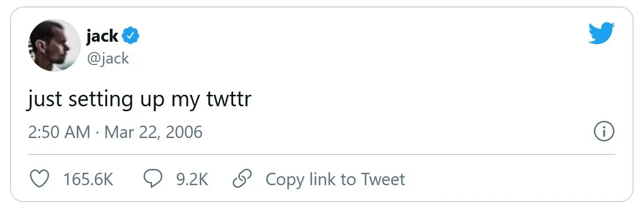The width and height of the screenshot is (644, 212).
Task: Like the tweet with the heart icon
Action: point(40,179)
